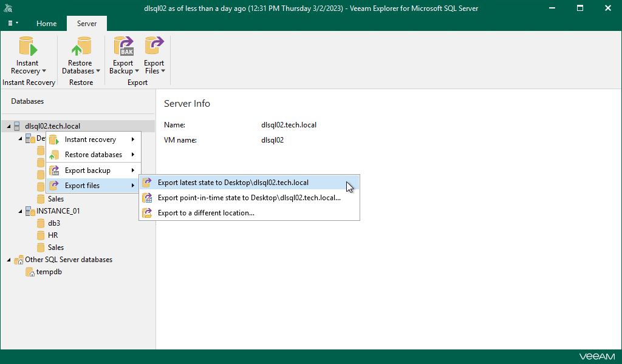Click the Databases panel header

click(x=27, y=101)
